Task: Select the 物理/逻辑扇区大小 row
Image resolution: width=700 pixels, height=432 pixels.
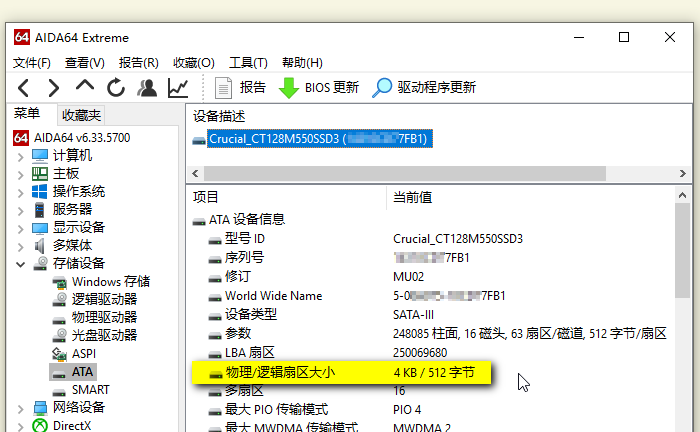Action: (342, 372)
